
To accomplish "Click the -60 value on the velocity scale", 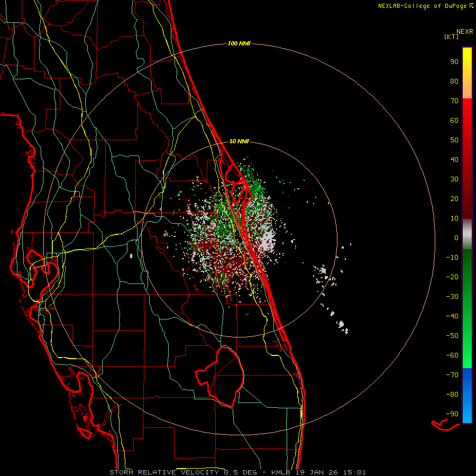I will coord(452,355).
